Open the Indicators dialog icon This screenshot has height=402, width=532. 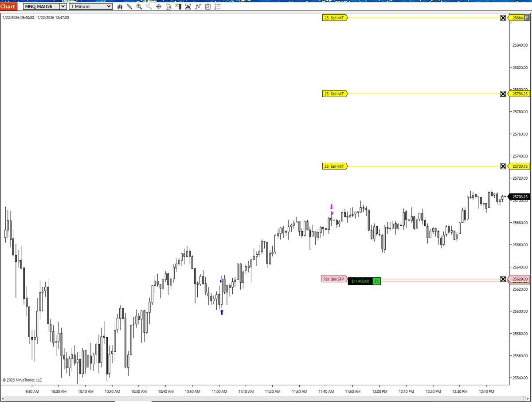(198, 7)
